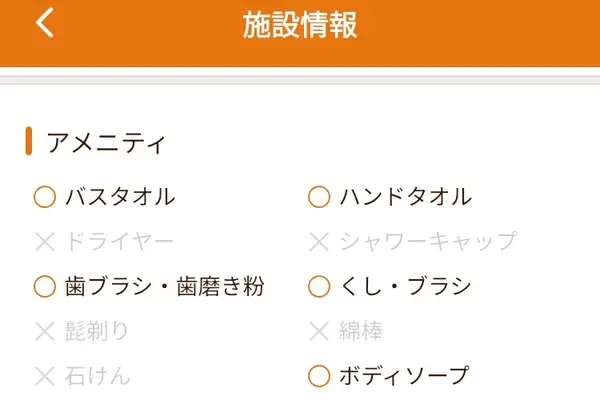600x405 pixels.
Task: Select the ハンドタオル amenity label
Action: [405, 197]
